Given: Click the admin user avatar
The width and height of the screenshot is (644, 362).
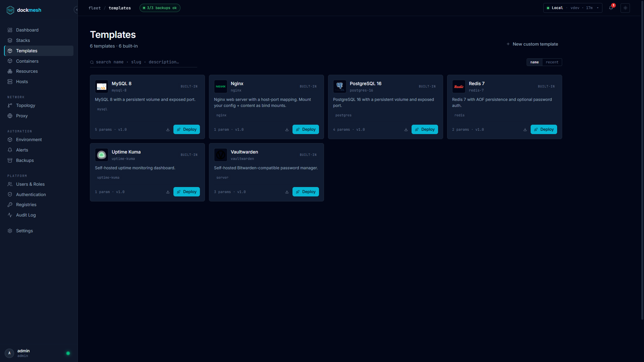Looking at the screenshot, I should click(9, 353).
